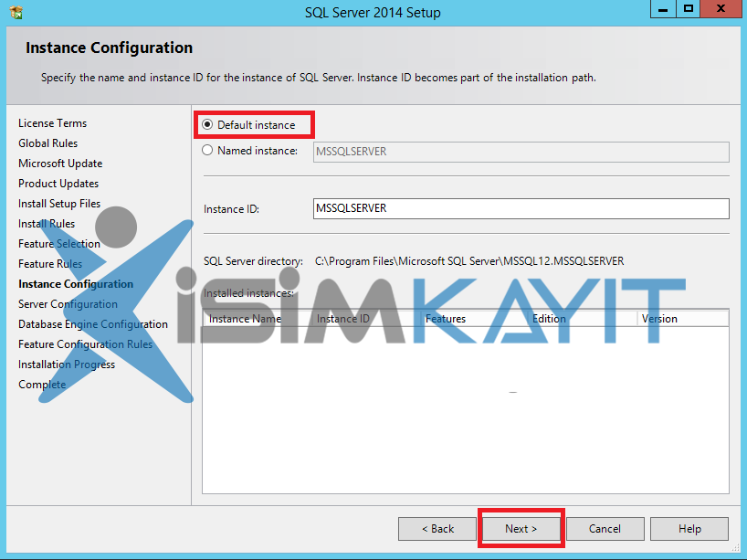This screenshot has height=560, width=747.
Task: Minimize the SQL Server 2014 Setup window
Action: coord(663,9)
